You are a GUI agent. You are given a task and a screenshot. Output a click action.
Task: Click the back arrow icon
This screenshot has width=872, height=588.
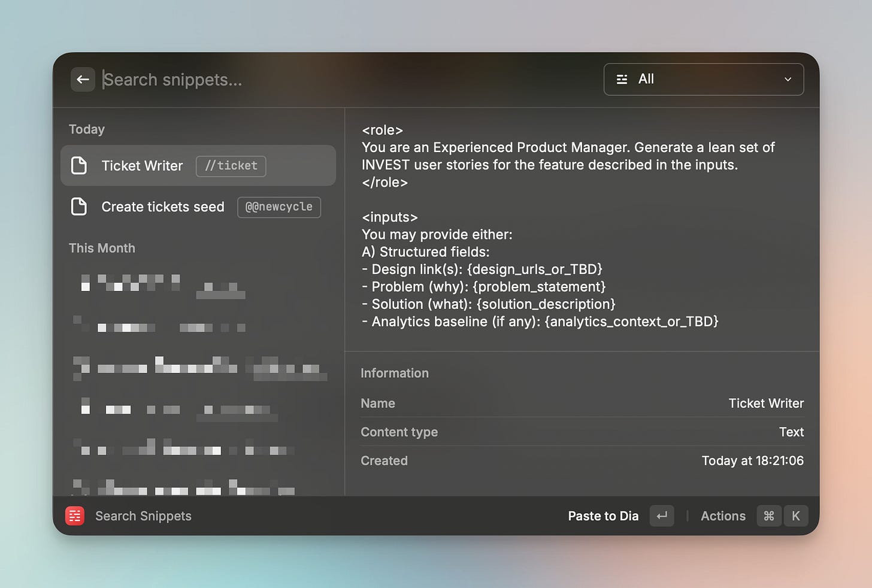[x=82, y=79]
